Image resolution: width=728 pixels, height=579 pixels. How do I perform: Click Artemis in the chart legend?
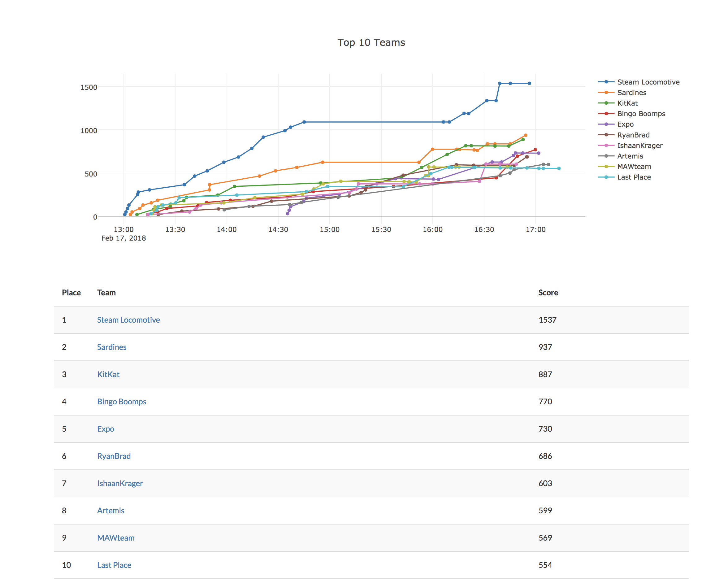click(630, 156)
